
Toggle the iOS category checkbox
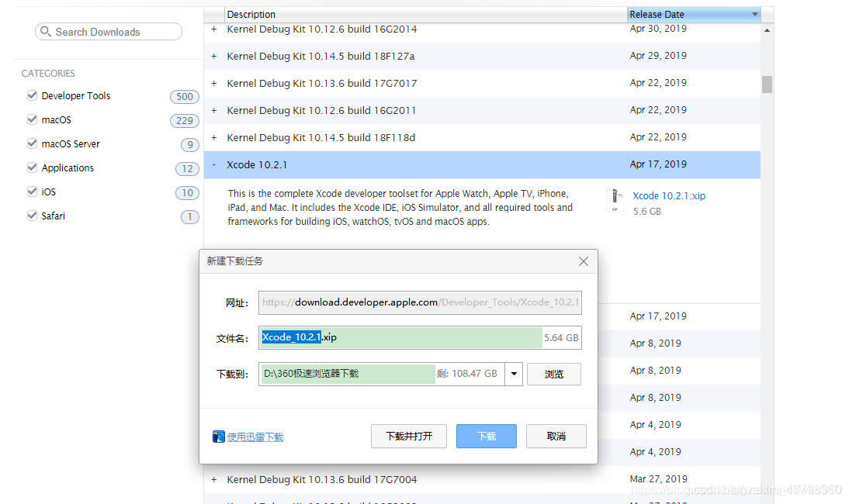[x=32, y=192]
